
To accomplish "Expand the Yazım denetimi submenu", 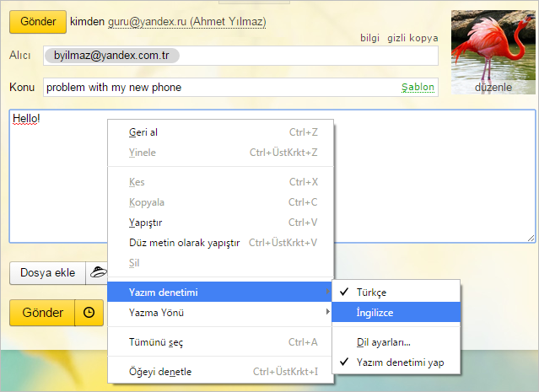I will pyautogui.click(x=219, y=292).
